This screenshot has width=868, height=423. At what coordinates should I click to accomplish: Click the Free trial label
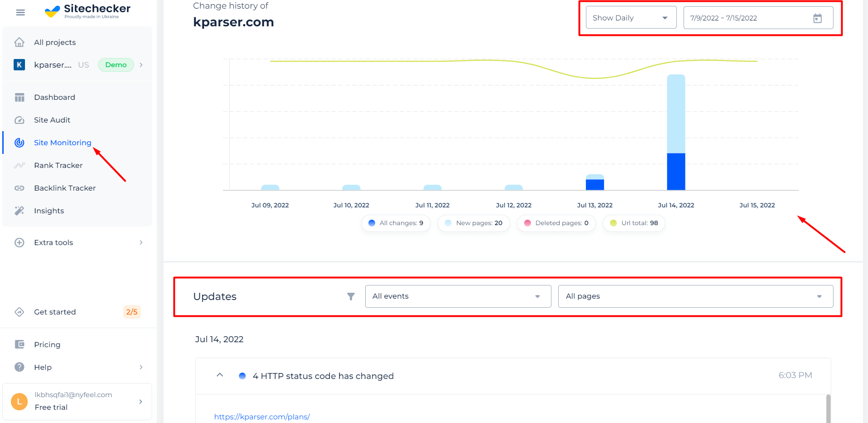pyautogui.click(x=51, y=407)
